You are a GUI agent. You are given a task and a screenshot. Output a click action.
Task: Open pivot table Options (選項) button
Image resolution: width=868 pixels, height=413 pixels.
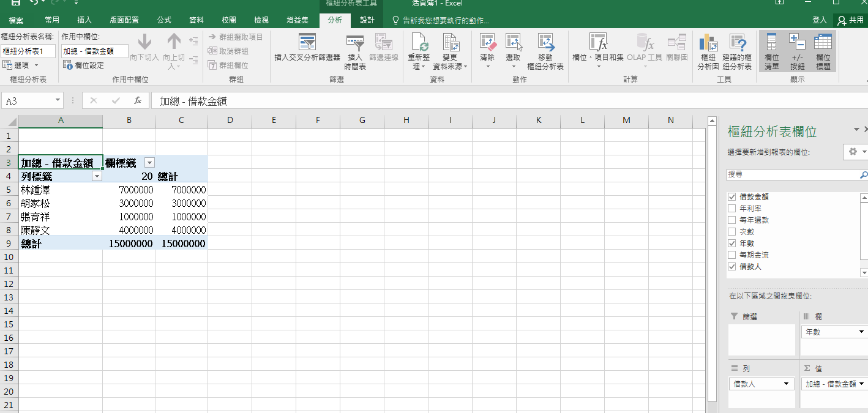click(21, 65)
